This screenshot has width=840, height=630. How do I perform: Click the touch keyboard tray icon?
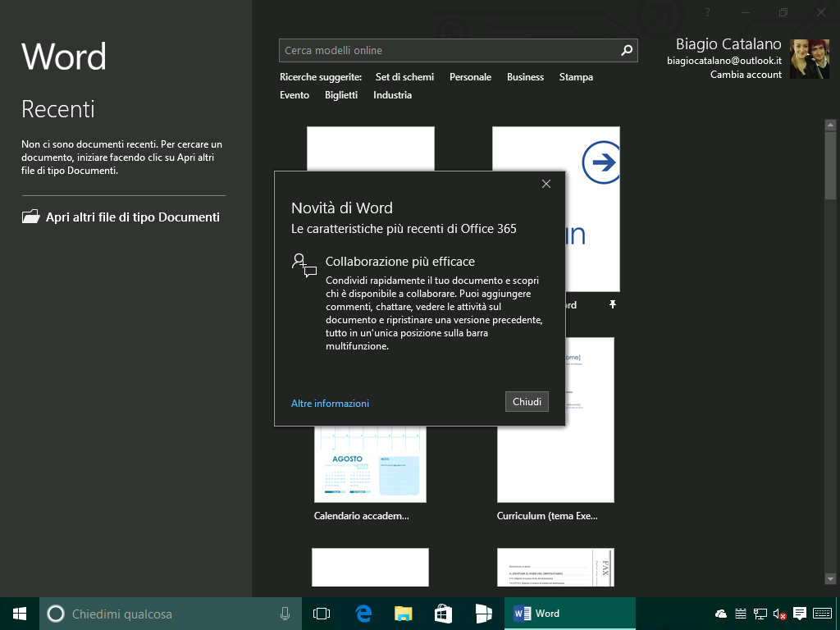click(822, 614)
